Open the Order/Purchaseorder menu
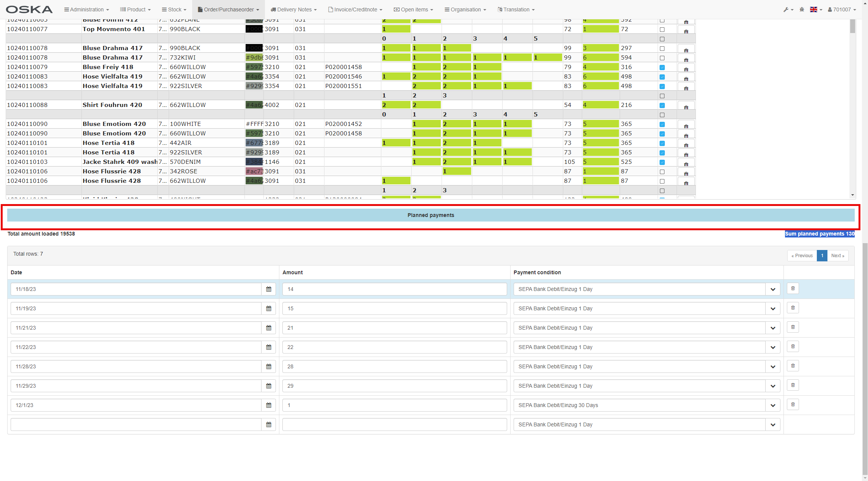Image resolution: width=868 pixels, height=481 pixels. [229, 9]
